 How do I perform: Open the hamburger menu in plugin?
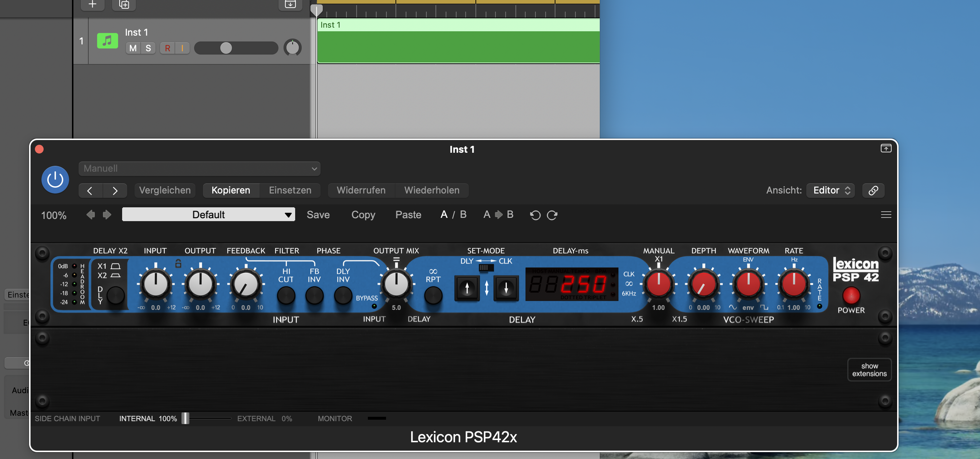point(885,215)
